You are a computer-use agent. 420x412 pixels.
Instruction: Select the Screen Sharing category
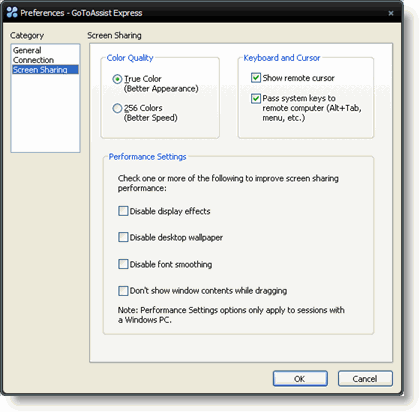pyautogui.click(x=45, y=70)
